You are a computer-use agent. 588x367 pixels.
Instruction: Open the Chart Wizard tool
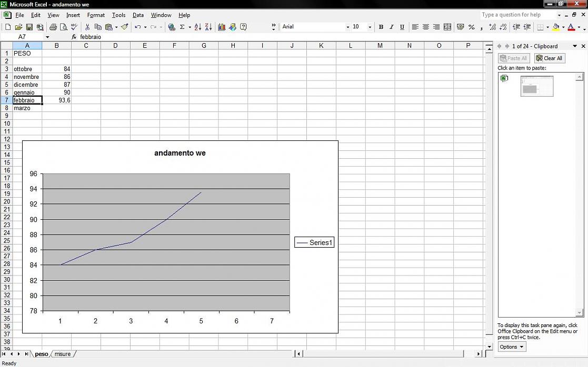(x=222, y=27)
